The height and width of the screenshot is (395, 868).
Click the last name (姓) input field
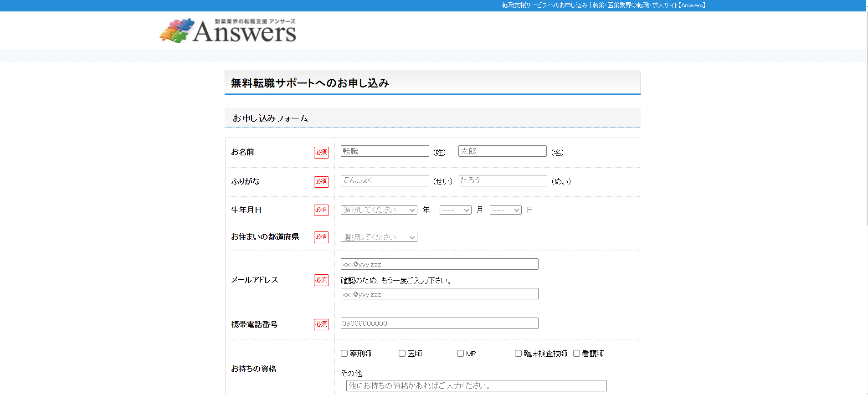[x=385, y=151]
